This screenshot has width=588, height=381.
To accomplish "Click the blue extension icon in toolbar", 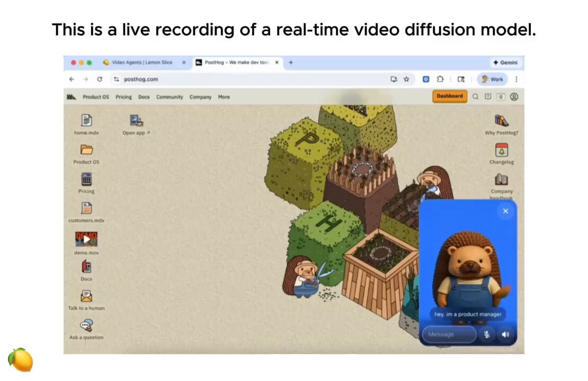I will [426, 79].
